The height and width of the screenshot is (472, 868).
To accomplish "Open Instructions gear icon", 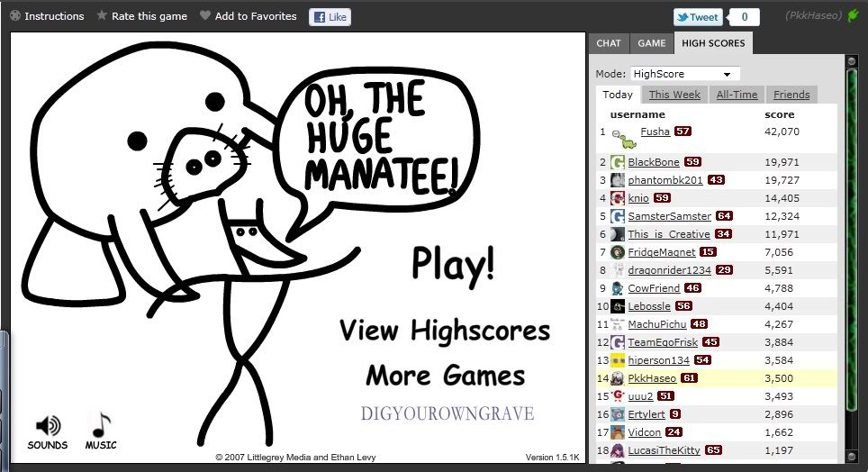I will (x=15, y=15).
